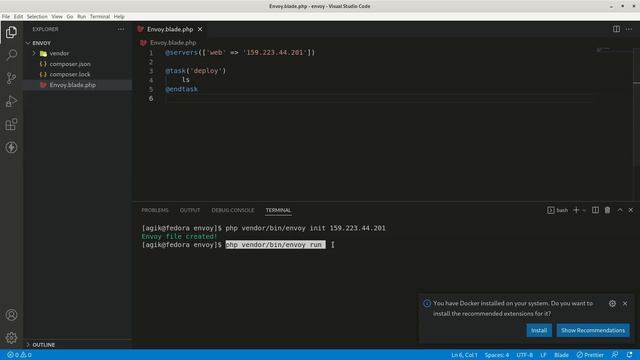
Task: Switch to the OUTPUT panel tab
Action: 190,210
